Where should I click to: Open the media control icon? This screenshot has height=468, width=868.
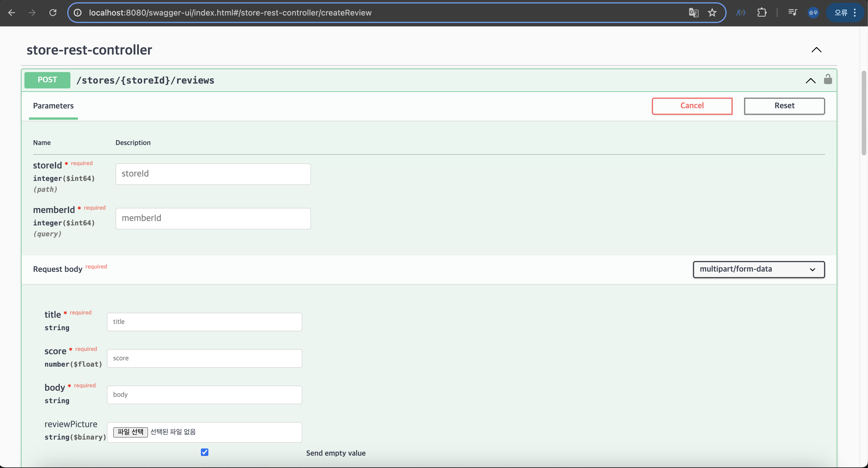[792, 13]
